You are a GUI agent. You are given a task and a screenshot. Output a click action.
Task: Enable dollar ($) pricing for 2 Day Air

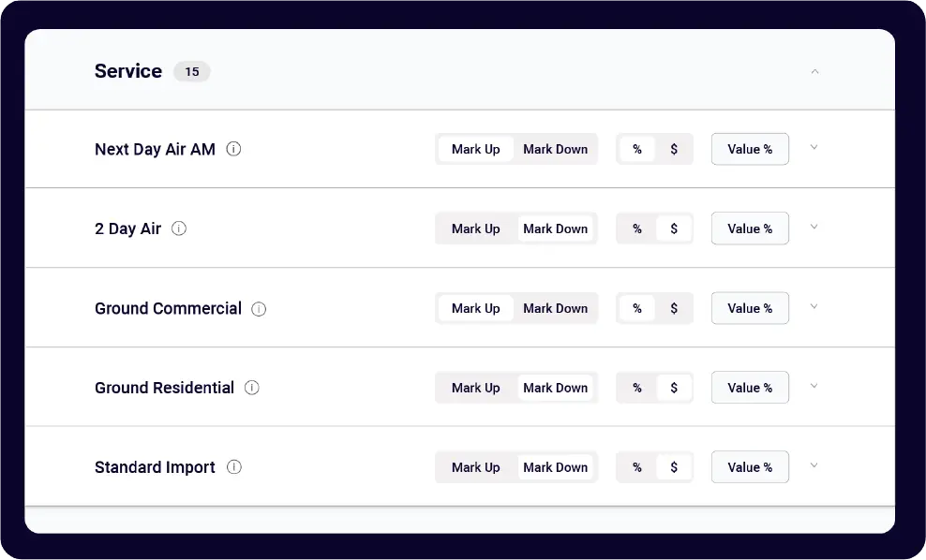pyautogui.click(x=671, y=228)
